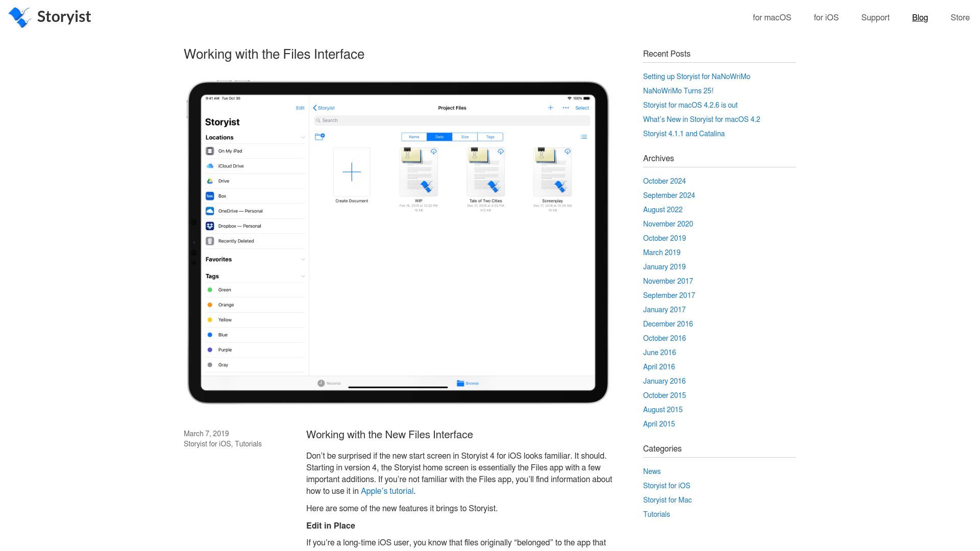Image resolution: width=980 pixels, height=551 pixels.
Task: Open the August 2022 archive
Action: (x=663, y=210)
